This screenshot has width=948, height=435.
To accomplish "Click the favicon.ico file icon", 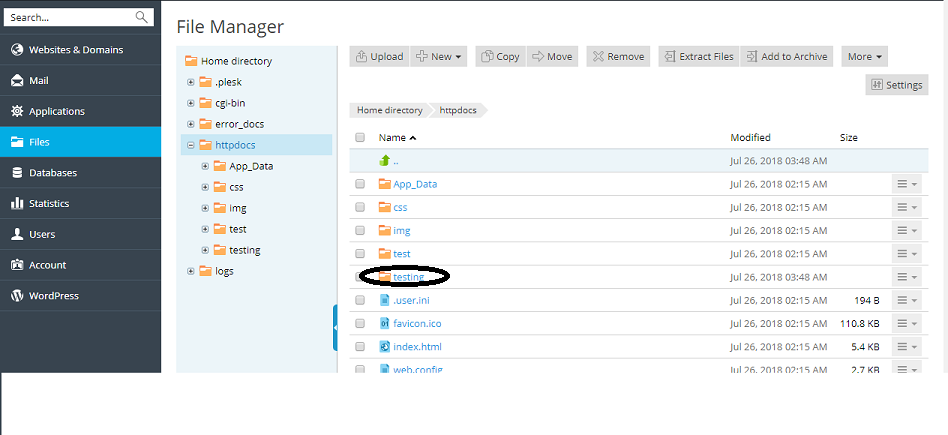I will tap(384, 324).
